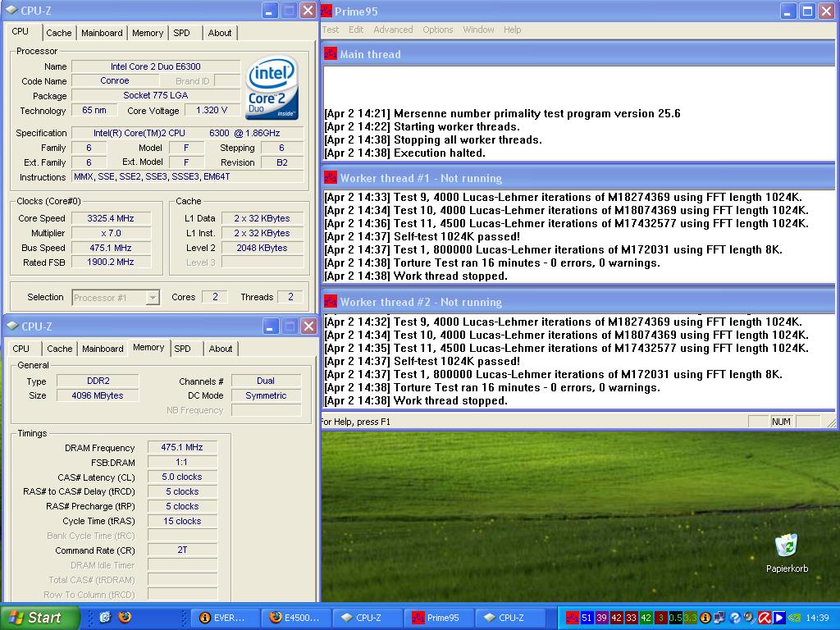Screen dimensions: 840x630
Task: Open the Papierkorb recycle bin icon
Action: point(787,546)
